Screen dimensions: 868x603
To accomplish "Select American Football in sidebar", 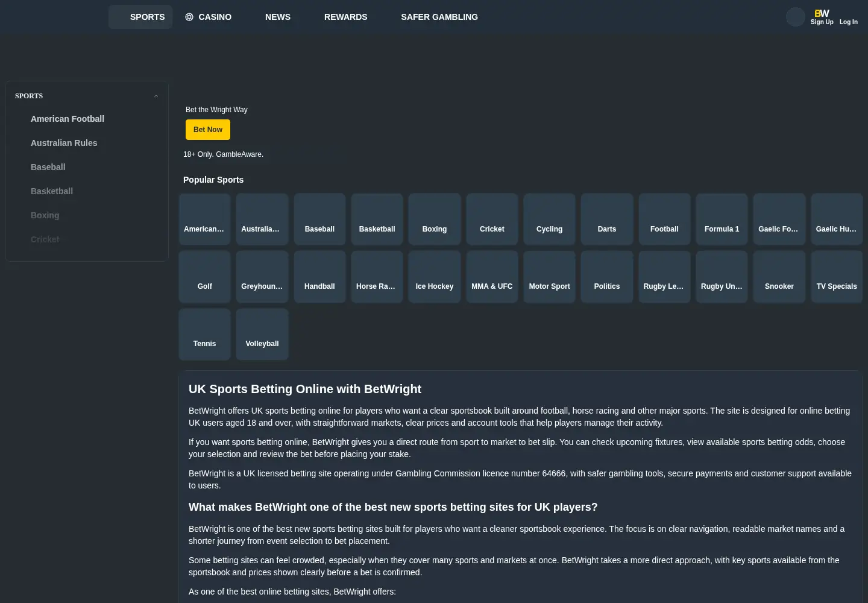I will pyautogui.click(x=68, y=119).
